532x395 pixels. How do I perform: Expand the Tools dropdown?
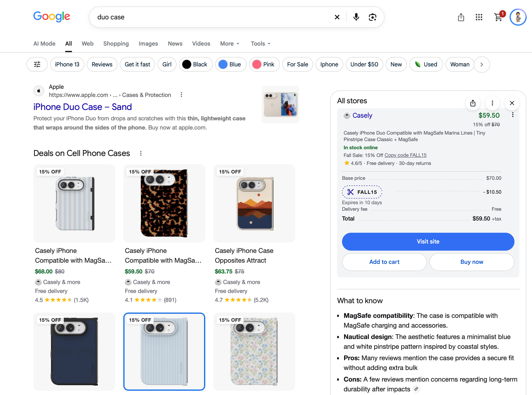261,44
